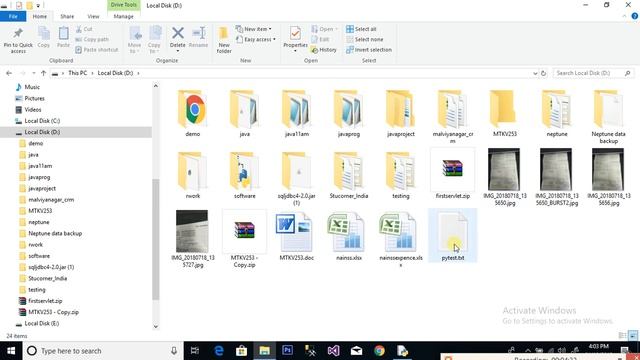
Task: Select Stucorner_India in the navigation tree
Action: tap(47, 278)
